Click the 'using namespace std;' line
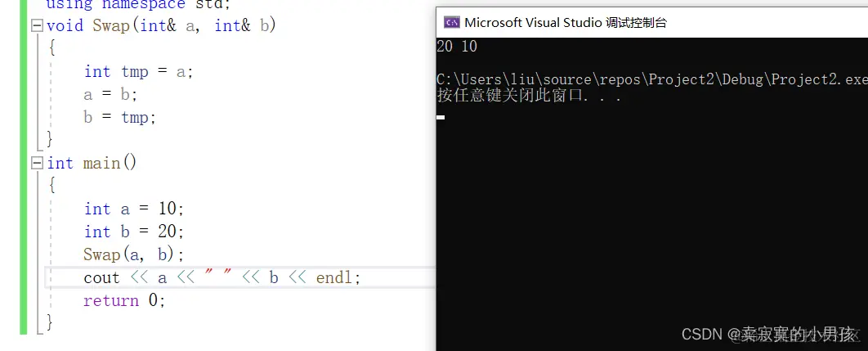868x351 pixels. [138, 4]
